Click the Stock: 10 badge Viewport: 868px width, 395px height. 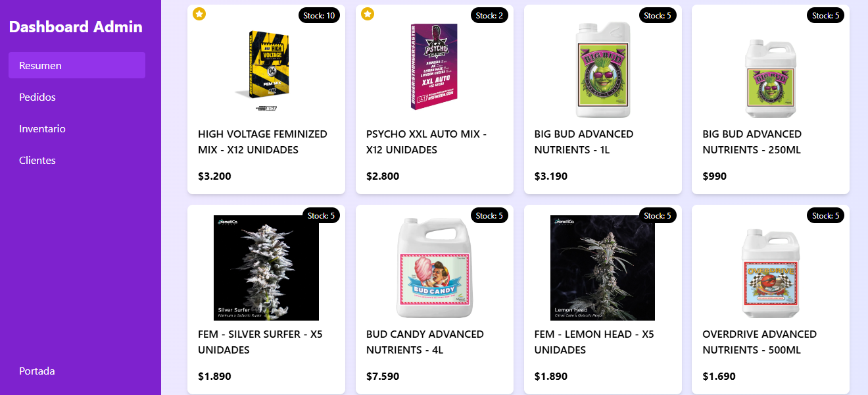pos(319,15)
